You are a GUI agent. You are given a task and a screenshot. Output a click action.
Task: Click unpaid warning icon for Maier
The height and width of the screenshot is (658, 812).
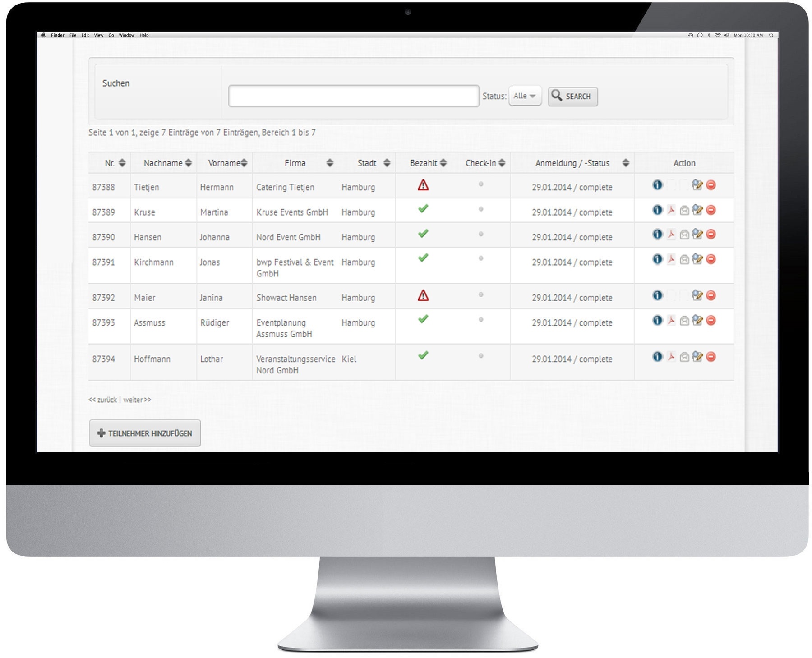click(x=423, y=295)
